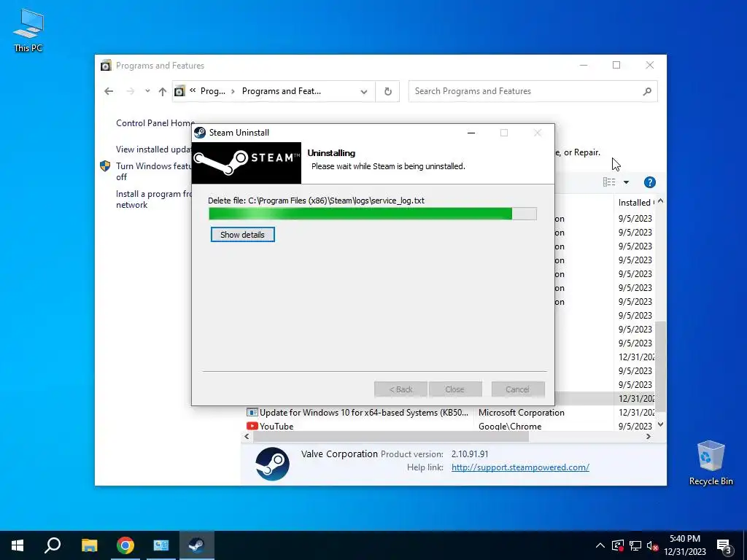Click the vertical scrollbar down arrow

[660, 424]
